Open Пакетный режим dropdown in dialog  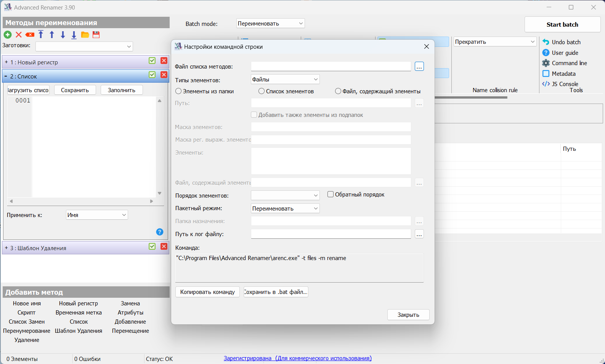pyautogui.click(x=285, y=209)
